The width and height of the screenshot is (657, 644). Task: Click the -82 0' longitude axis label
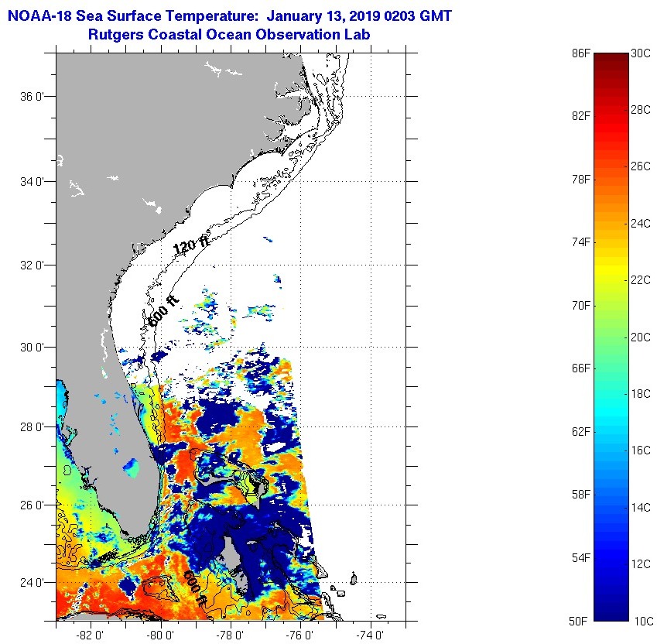[91, 635]
